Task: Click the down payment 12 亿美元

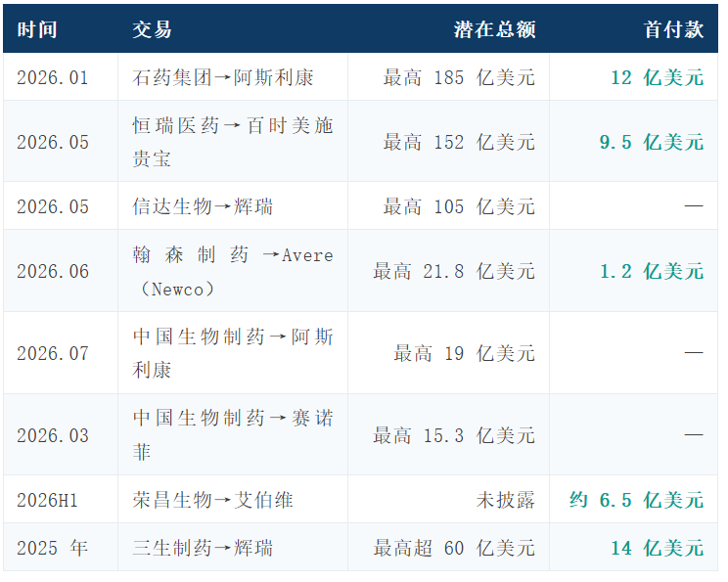Action: pos(658,77)
